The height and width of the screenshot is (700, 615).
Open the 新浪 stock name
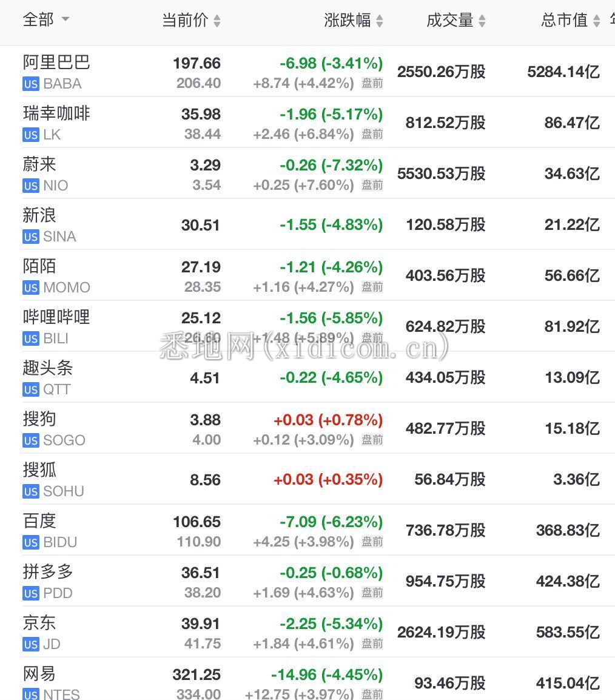(x=39, y=215)
